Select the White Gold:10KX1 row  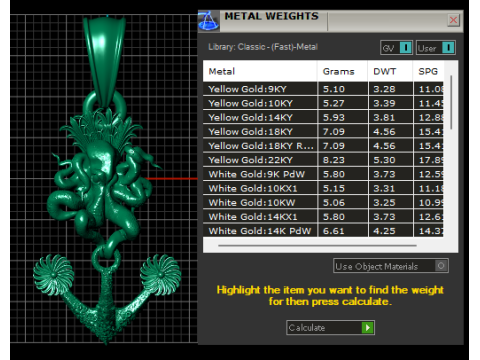click(x=323, y=188)
